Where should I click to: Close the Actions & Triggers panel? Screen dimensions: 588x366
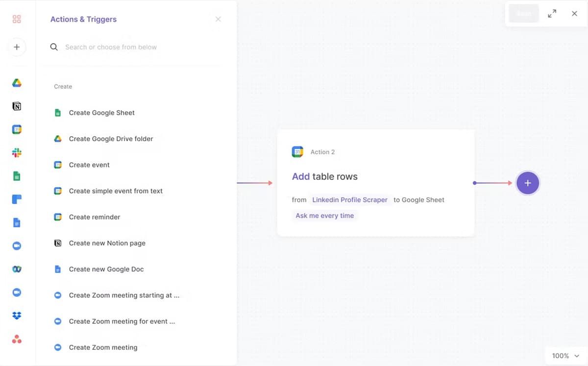click(x=218, y=19)
